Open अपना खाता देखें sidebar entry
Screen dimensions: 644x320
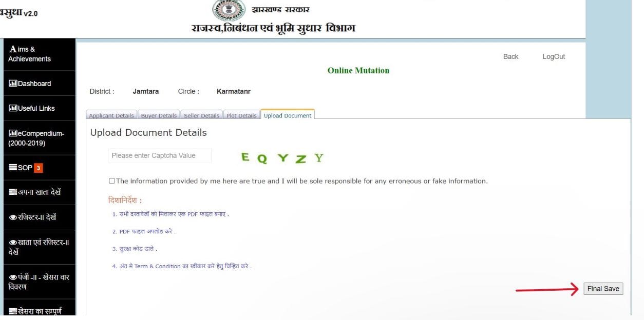(35, 192)
